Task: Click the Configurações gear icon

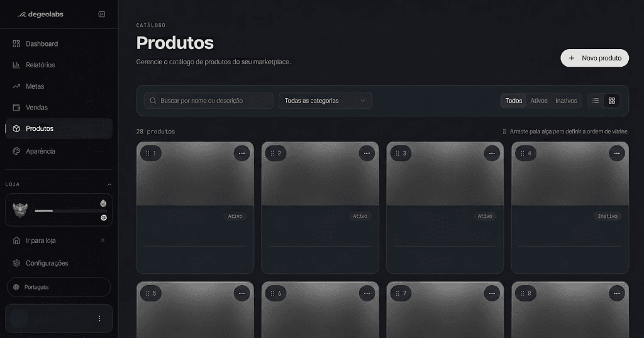Action: 16,263
